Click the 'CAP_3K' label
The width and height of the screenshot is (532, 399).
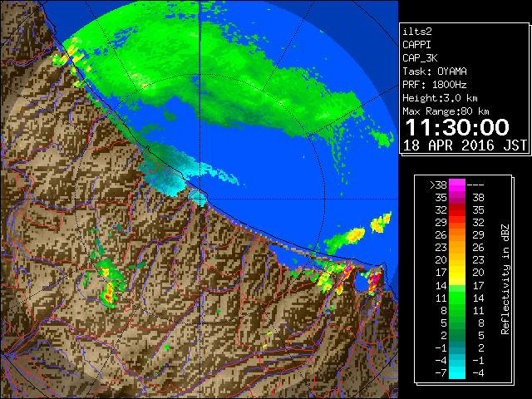click(420, 58)
